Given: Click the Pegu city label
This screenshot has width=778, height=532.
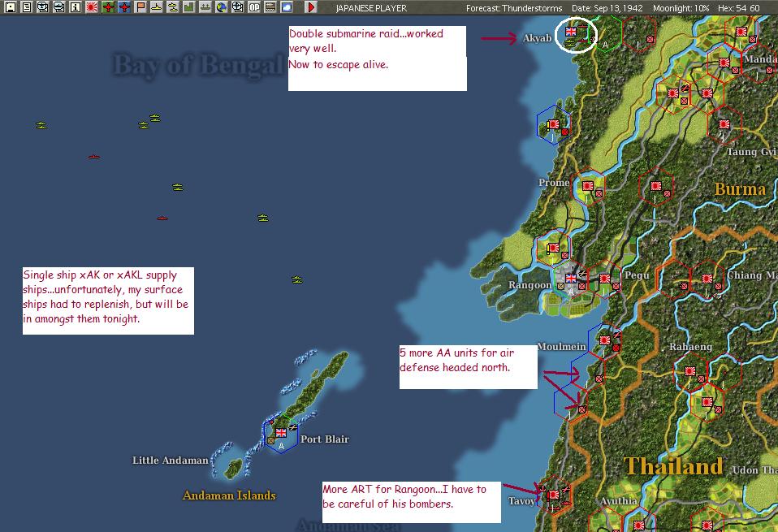Looking at the screenshot, I should click(x=637, y=275).
